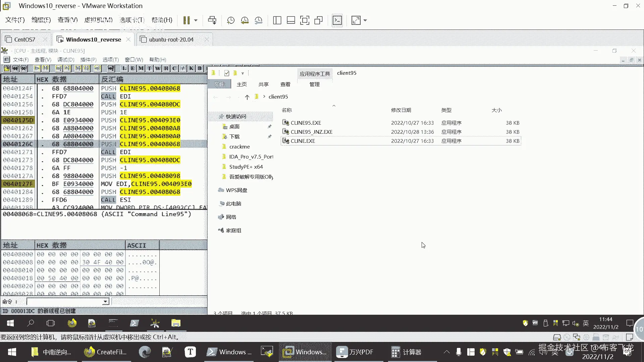644x362 pixels.
Task: Enter VMware full screen mode
Action: click(x=305, y=20)
